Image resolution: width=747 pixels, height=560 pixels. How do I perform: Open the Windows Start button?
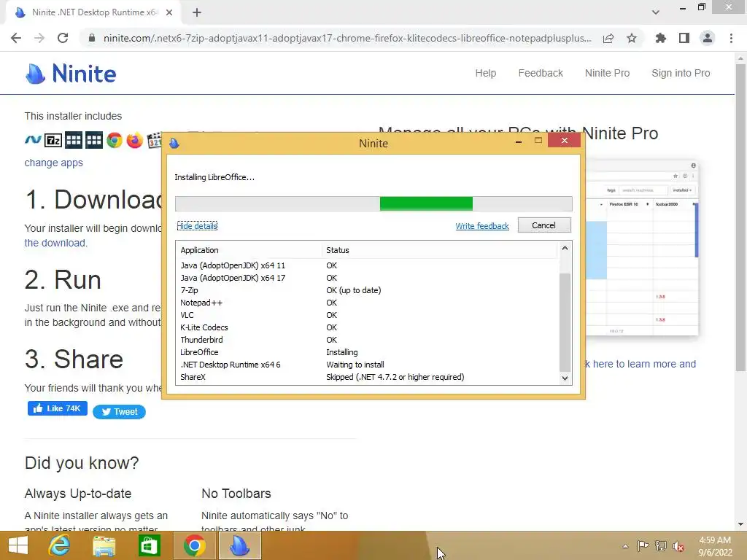[18, 545]
